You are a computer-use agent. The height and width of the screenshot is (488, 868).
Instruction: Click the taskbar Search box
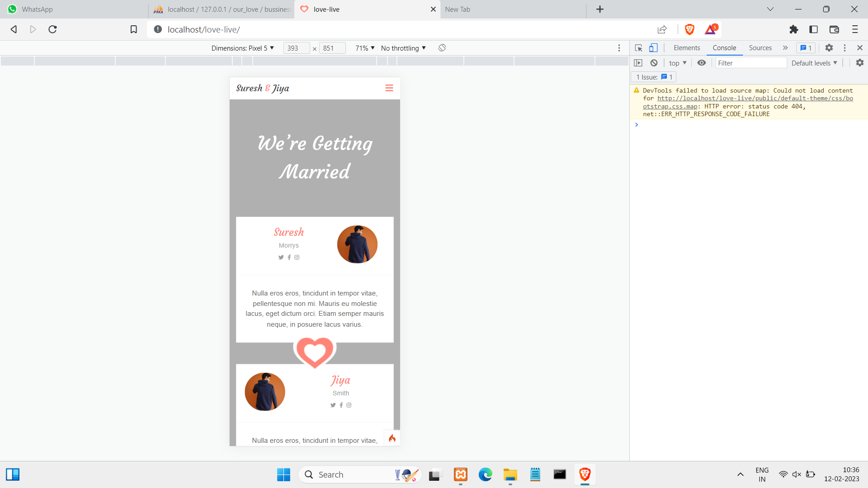pyautogui.click(x=360, y=474)
